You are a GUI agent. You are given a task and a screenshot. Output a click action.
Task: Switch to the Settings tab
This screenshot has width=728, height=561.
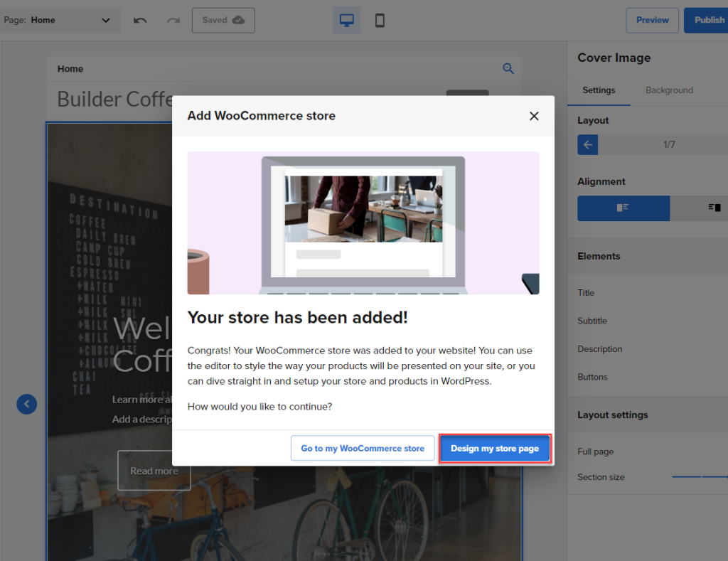pyautogui.click(x=599, y=90)
